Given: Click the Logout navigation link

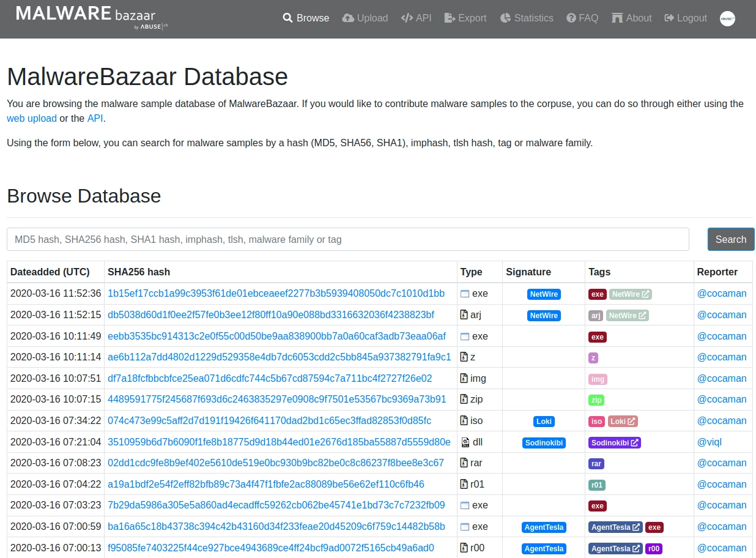Looking at the screenshot, I should click(x=686, y=18).
